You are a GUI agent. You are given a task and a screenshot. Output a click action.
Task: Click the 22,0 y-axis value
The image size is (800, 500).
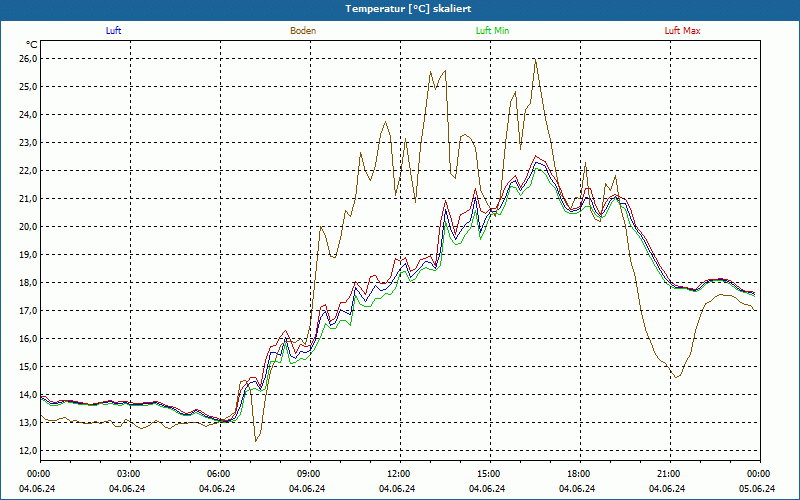tap(29, 171)
